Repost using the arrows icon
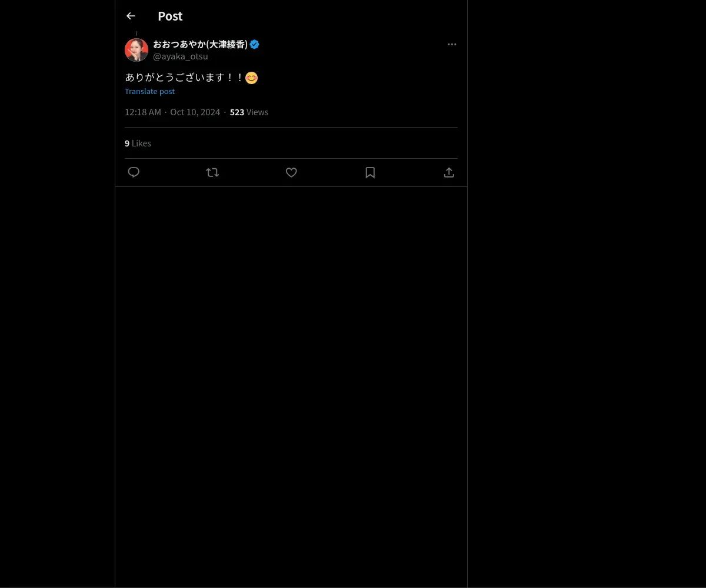 tap(212, 172)
